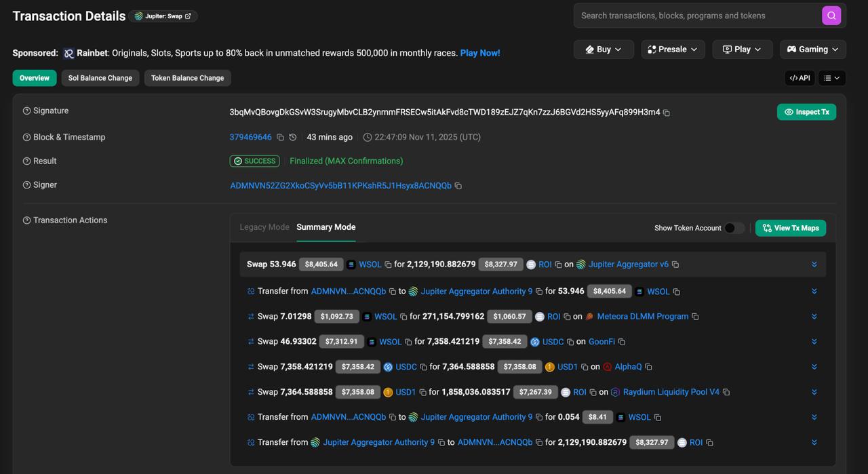Click the API button
868x474 pixels.
[x=800, y=78]
